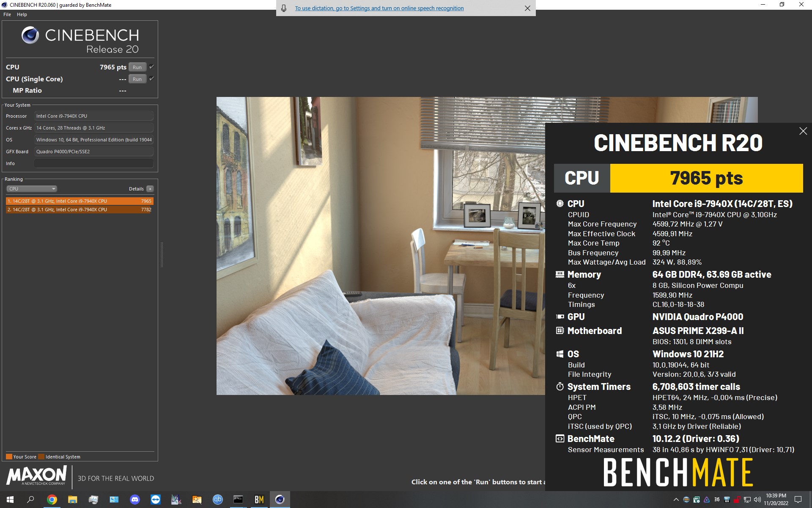Click the Motherboard icon in BenchMate panel
Image resolution: width=812 pixels, height=508 pixels.
[560, 331]
